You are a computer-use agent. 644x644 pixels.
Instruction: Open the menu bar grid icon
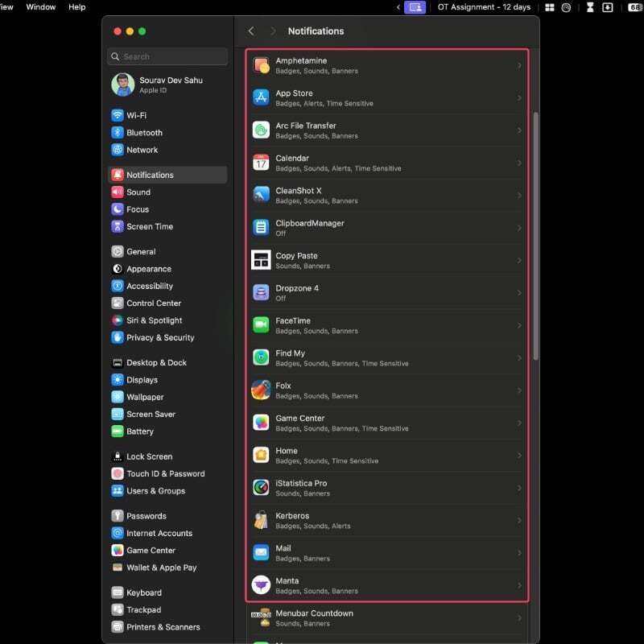pos(550,7)
